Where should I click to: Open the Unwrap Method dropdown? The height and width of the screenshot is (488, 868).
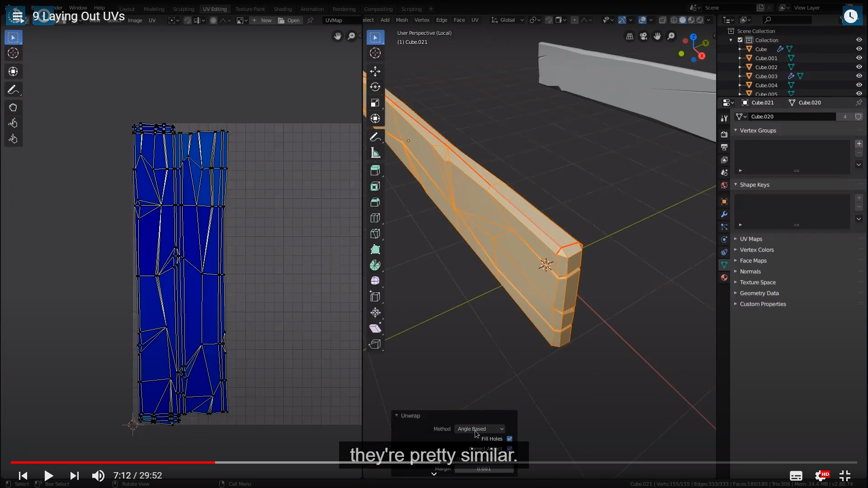click(x=480, y=429)
